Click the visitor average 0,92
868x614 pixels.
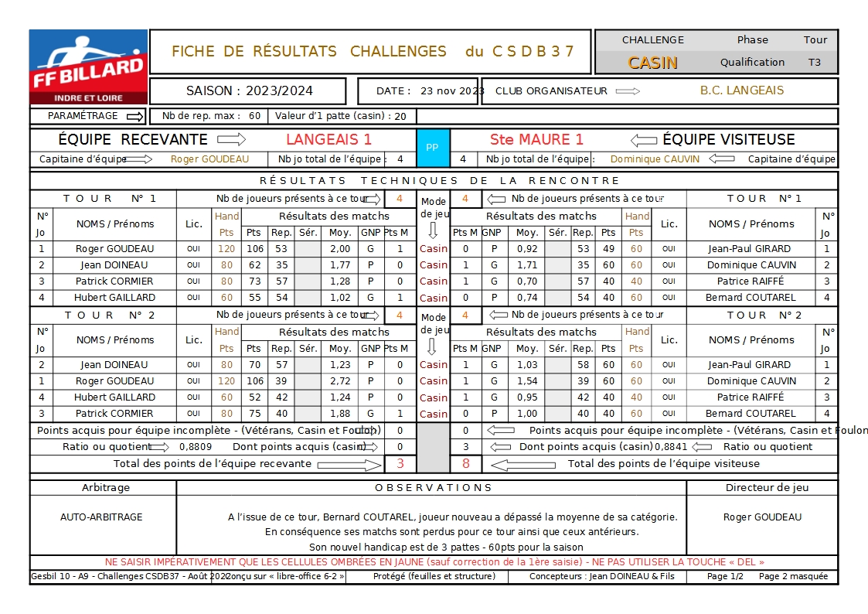[x=527, y=249]
